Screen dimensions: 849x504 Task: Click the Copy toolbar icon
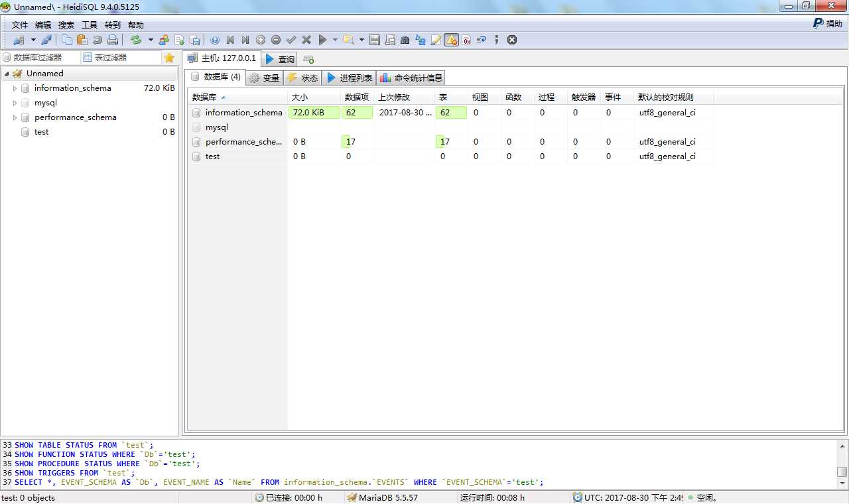(67, 40)
